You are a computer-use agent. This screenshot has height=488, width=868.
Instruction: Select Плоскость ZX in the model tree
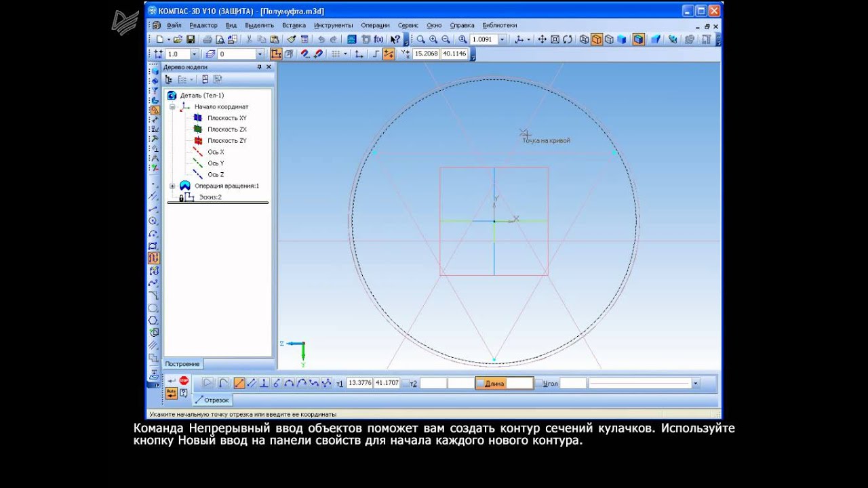click(x=226, y=129)
